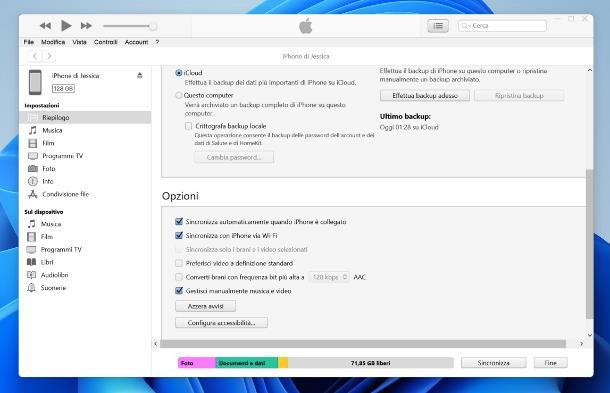The image size is (610, 393).
Task: Enable Preferisci video a definizione standard
Action: [179, 263]
